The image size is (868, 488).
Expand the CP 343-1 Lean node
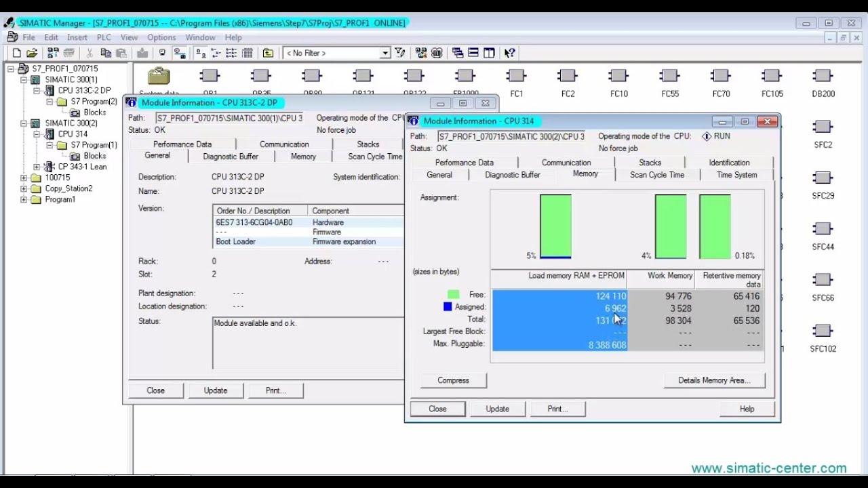(37, 167)
